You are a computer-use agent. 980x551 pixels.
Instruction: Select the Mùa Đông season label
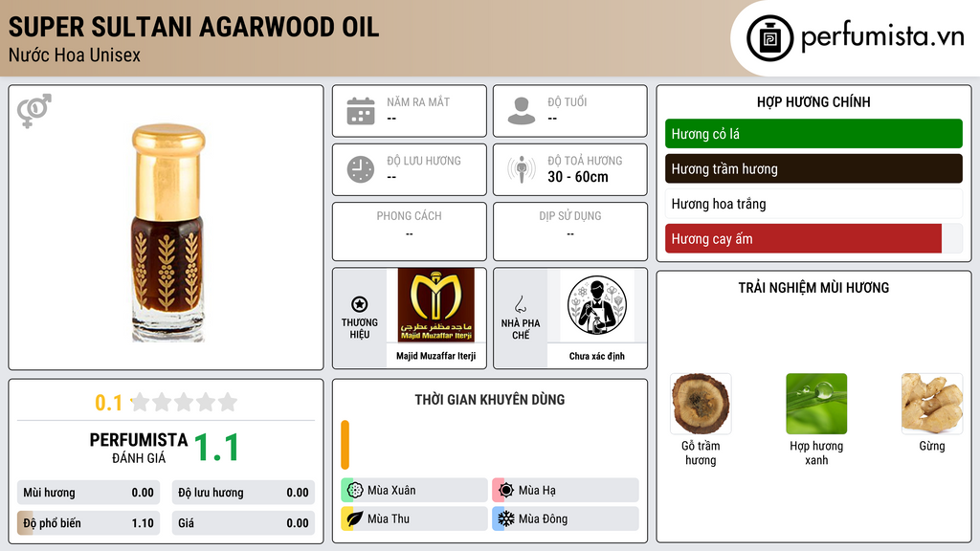pyautogui.click(x=543, y=518)
